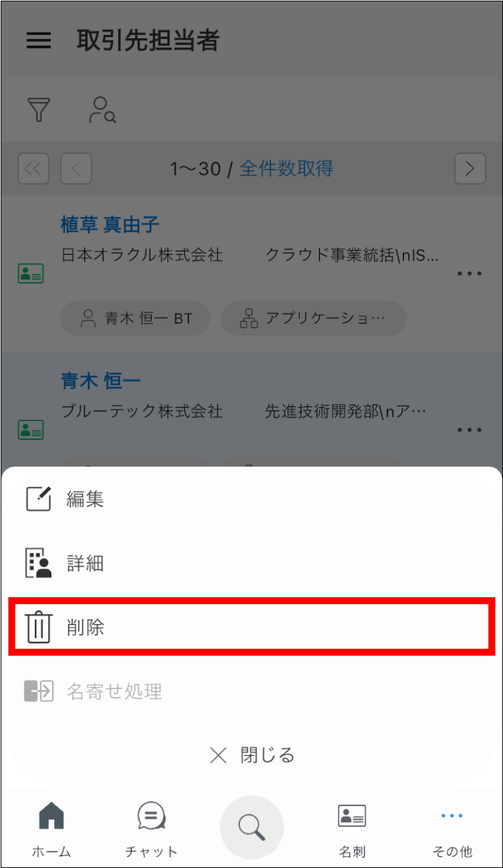Click business card icon beside 青木 恒一
The height and width of the screenshot is (868, 503).
(31, 429)
